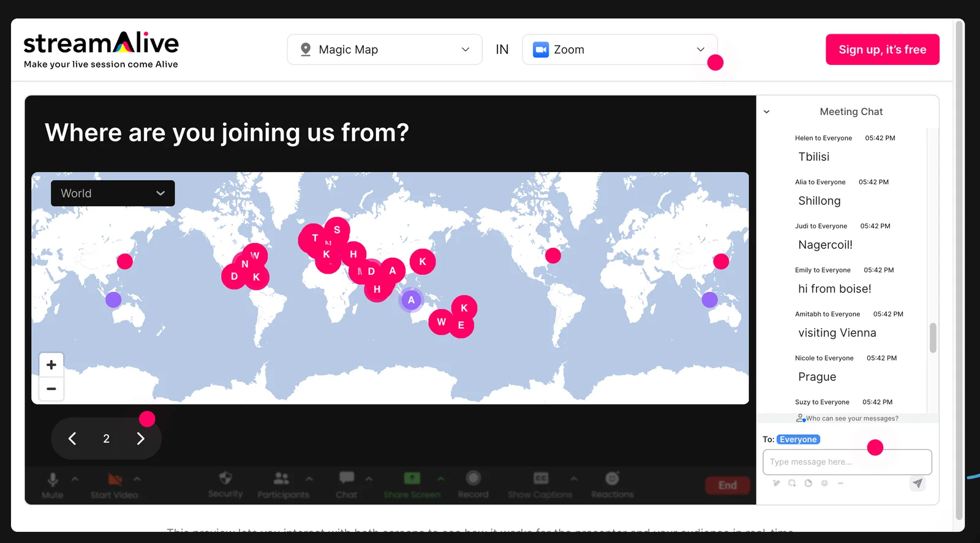
Task: Click the send message paper plane icon
Action: [917, 483]
